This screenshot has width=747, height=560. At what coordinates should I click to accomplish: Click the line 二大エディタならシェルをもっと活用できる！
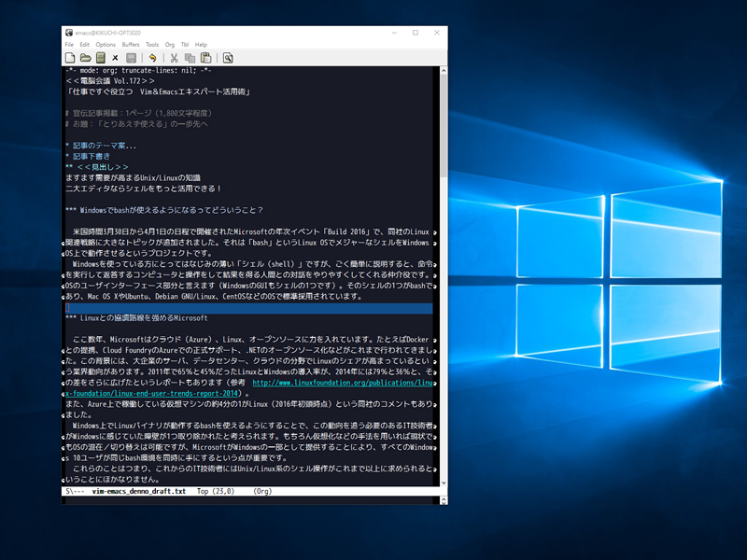144,189
